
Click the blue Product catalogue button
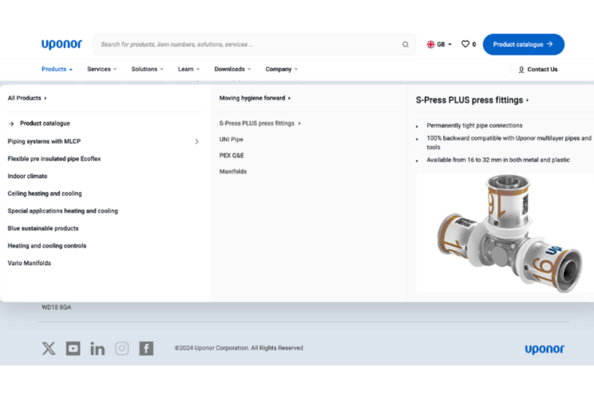[524, 44]
